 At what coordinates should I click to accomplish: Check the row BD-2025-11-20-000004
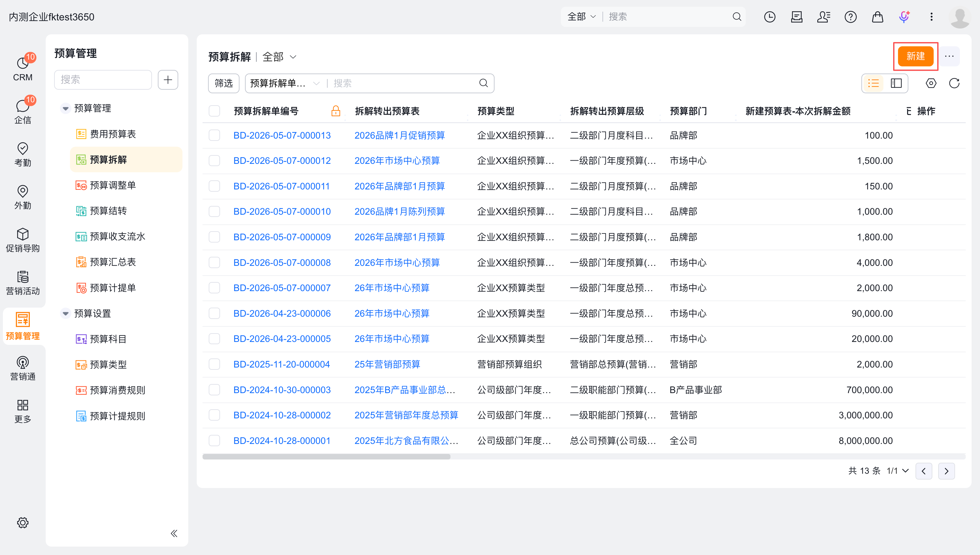215,364
